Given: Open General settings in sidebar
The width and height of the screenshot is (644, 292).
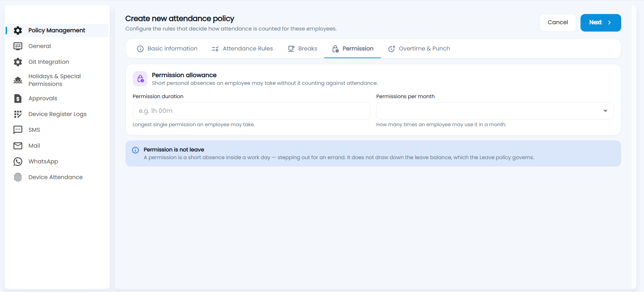Looking at the screenshot, I should [x=57, y=46].
